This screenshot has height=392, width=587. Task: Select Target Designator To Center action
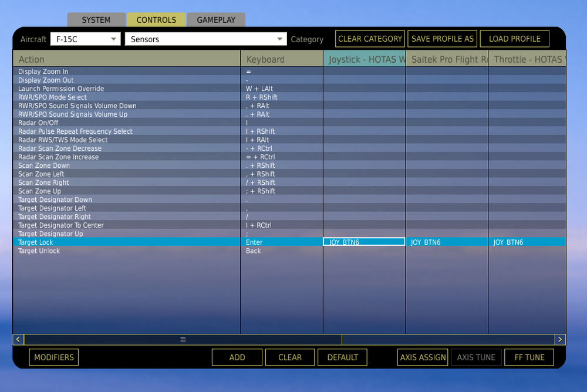[127, 225]
